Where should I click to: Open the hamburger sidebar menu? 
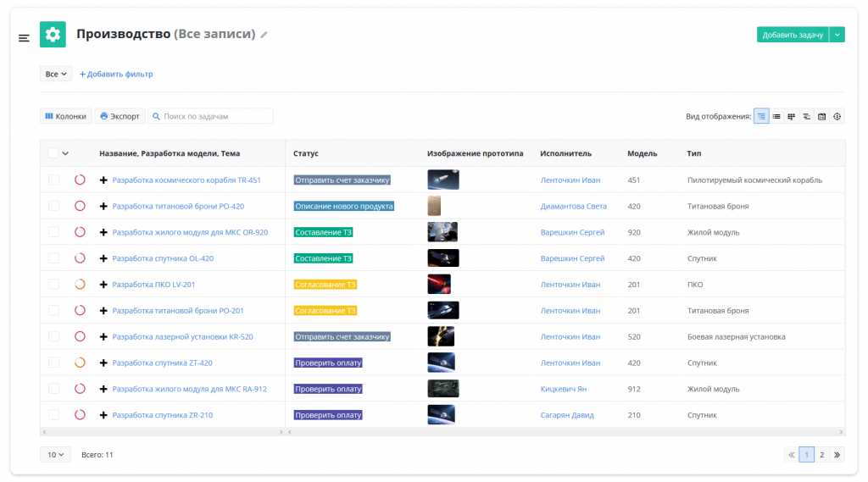click(x=24, y=38)
